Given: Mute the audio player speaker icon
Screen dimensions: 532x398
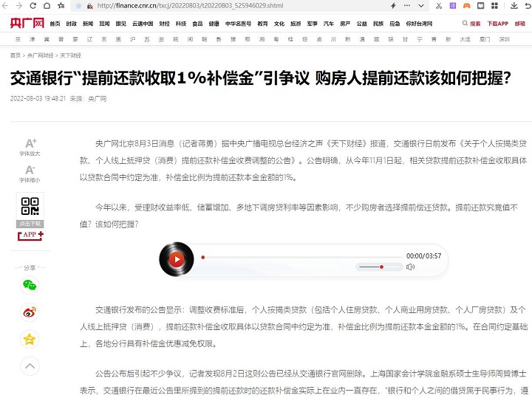Looking at the screenshot, I should [410, 267].
